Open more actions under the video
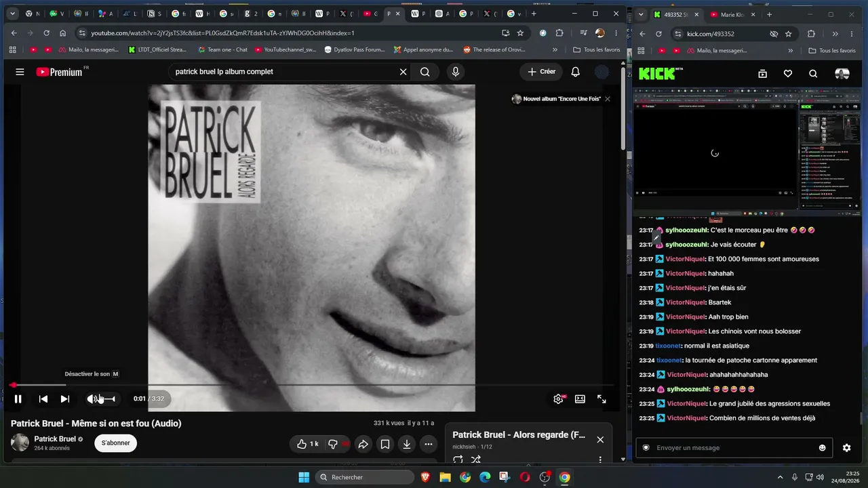The image size is (868, 488). click(428, 445)
